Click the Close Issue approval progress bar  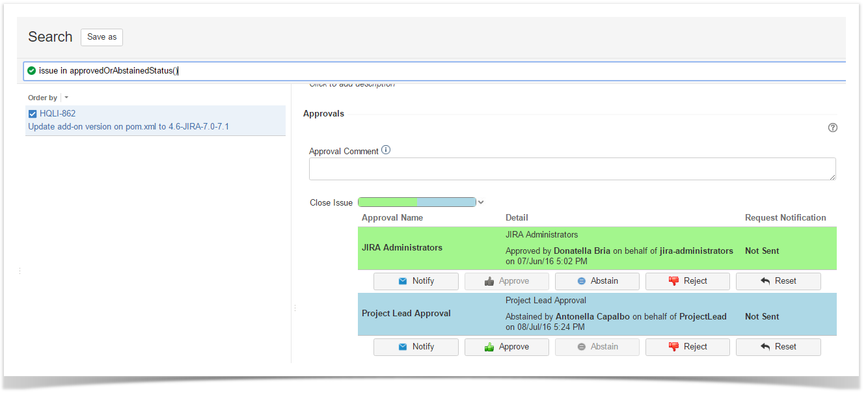pyautogui.click(x=416, y=202)
